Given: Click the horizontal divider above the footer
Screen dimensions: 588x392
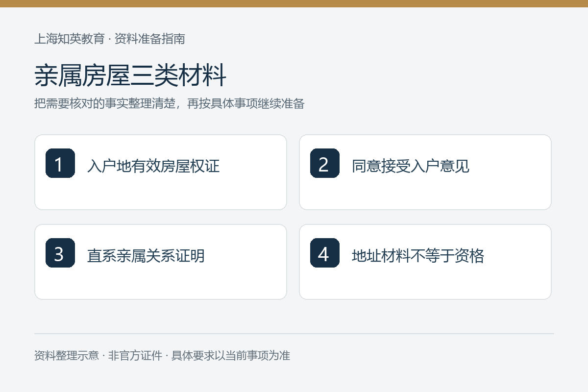Looking at the screenshot, I should point(294,334).
